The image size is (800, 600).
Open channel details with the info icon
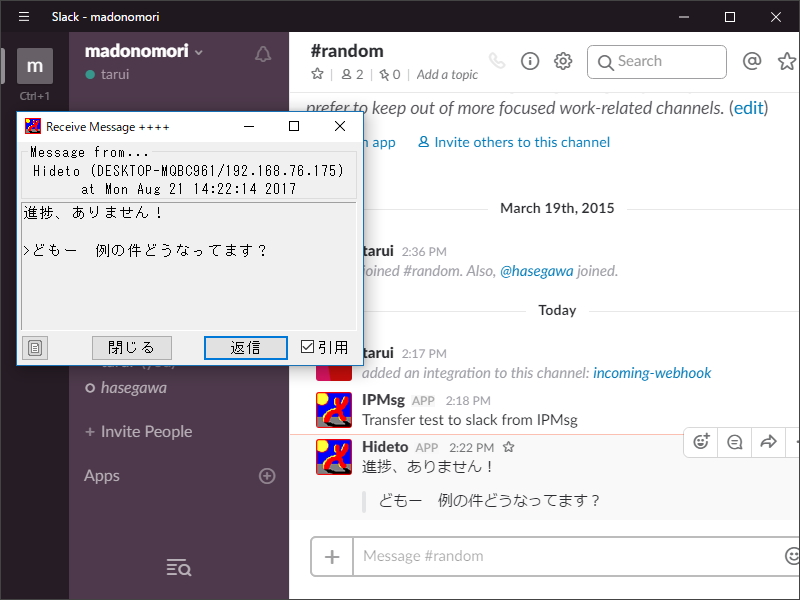click(529, 61)
